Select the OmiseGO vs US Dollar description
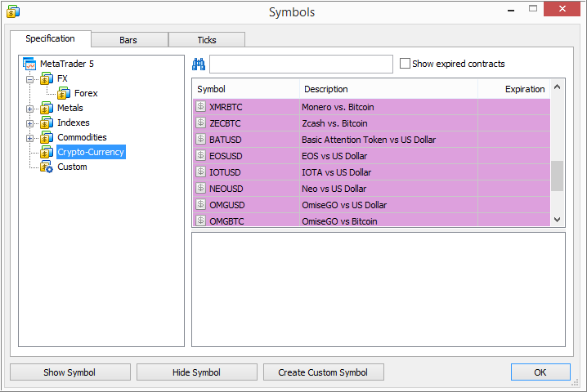Screen dimensions: 587x392 344,205
